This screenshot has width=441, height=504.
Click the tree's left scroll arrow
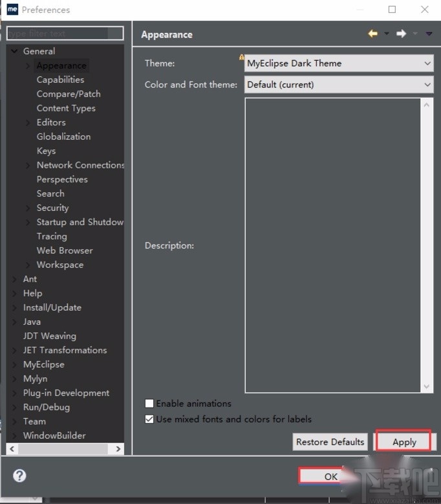pyautogui.click(x=12, y=449)
